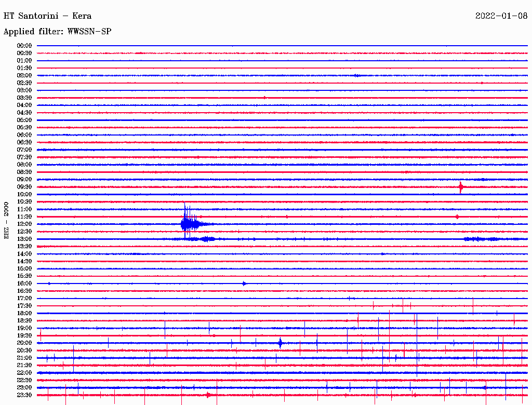
Task: Select the 08:00 time label
Action: pos(24,165)
